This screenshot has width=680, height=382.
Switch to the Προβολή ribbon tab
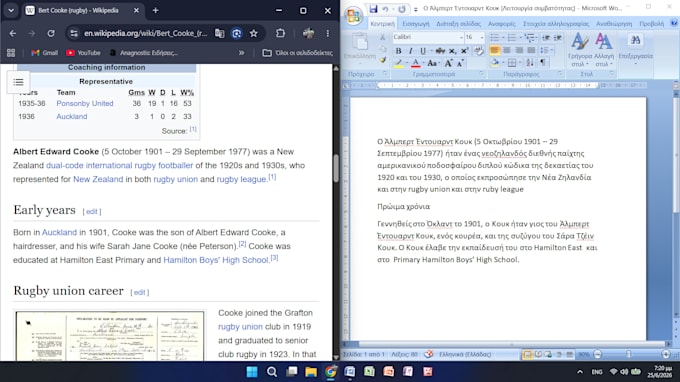(651, 23)
